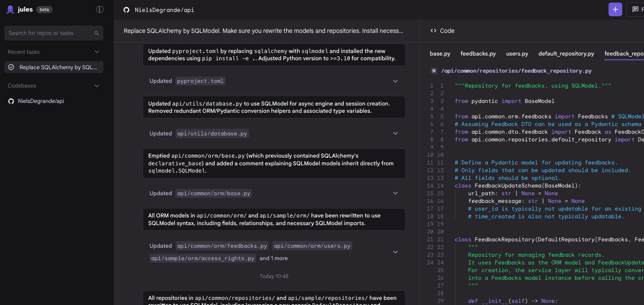The height and width of the screenshot is (305, 644).
Task: Click the task title Replace SQLAlchemy by SQLModel
Action: (x=263, y=31)
